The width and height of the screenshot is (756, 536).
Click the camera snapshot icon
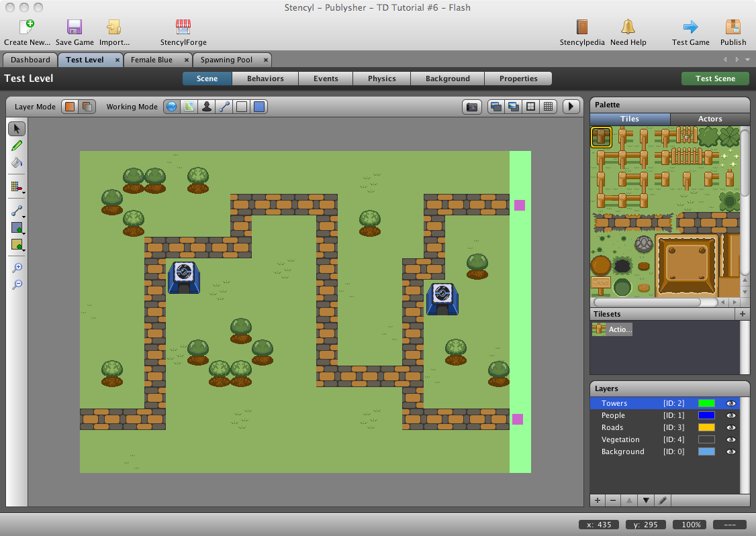click(x=472, y=107)
